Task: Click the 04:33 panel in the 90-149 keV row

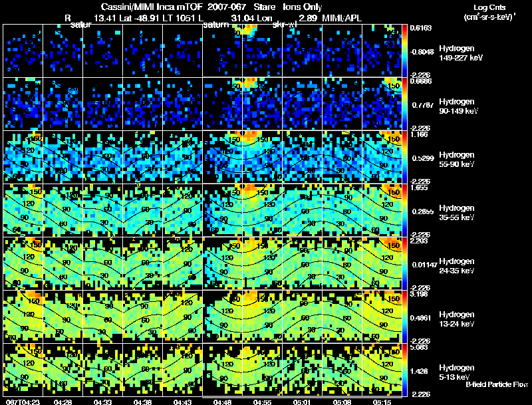Action: click(102, 104)
